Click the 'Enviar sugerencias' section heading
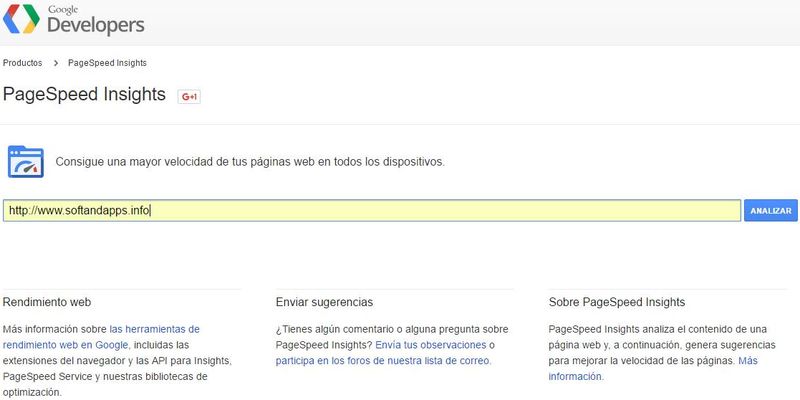 click(324, 302)
